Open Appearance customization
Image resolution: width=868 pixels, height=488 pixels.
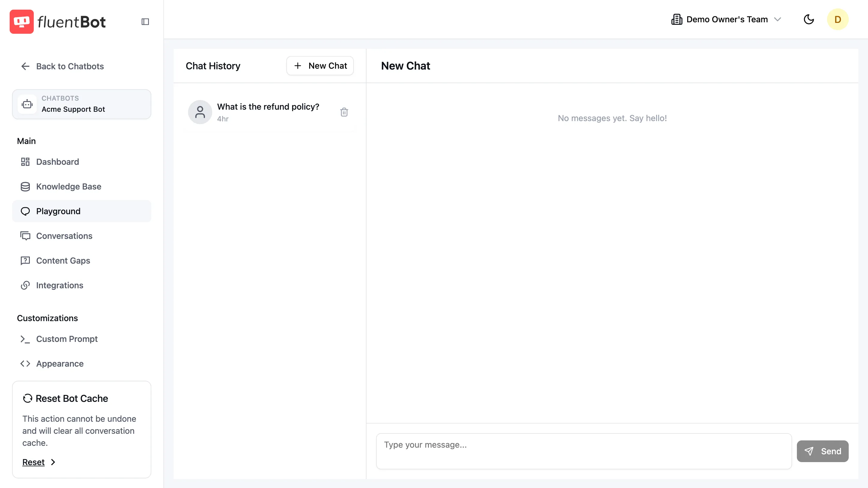[82, 364]
